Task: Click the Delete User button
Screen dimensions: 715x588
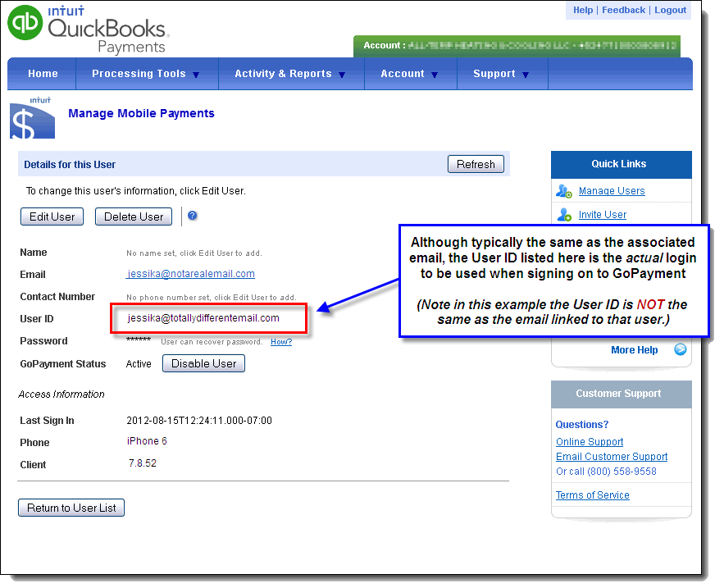Action: pyautogui.click(x=134, y=217)
